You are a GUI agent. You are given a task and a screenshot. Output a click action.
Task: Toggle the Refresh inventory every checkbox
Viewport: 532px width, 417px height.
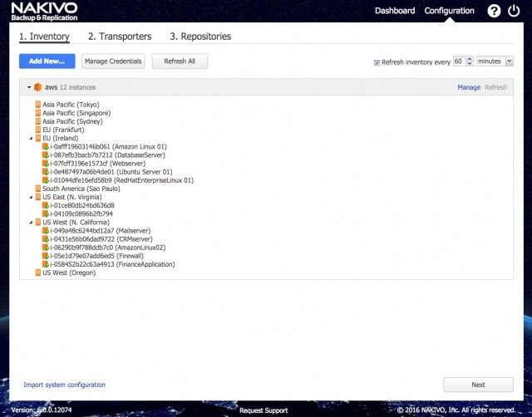(x=377, y=62)
